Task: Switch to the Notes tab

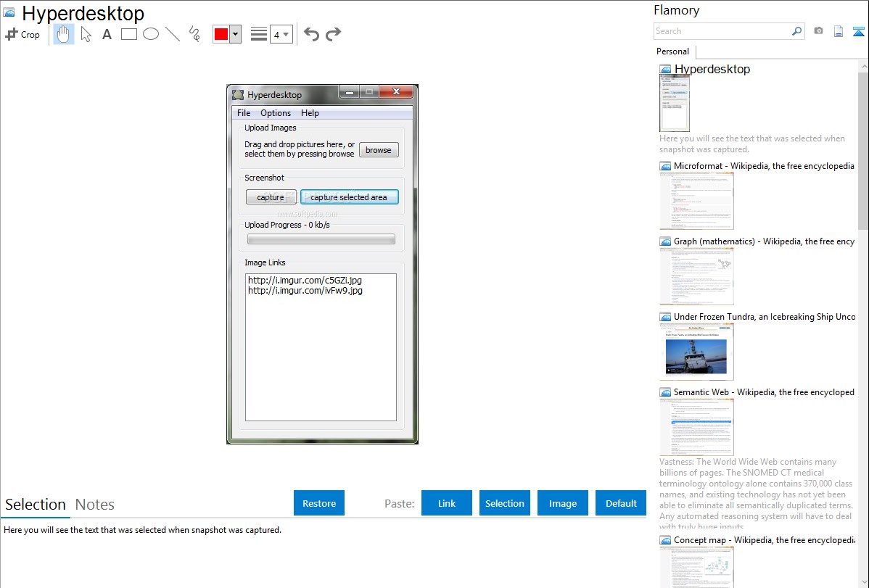Action: point(95,505)
